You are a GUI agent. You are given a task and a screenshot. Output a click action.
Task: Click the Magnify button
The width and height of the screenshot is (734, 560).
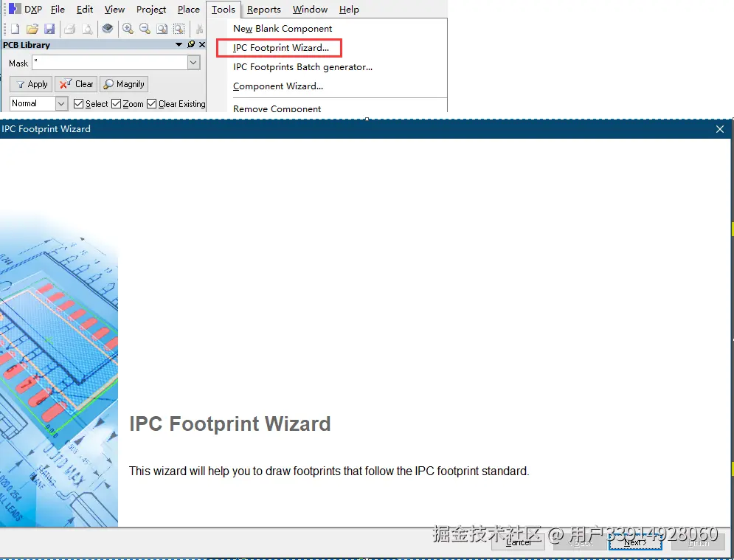pos(124,84)
